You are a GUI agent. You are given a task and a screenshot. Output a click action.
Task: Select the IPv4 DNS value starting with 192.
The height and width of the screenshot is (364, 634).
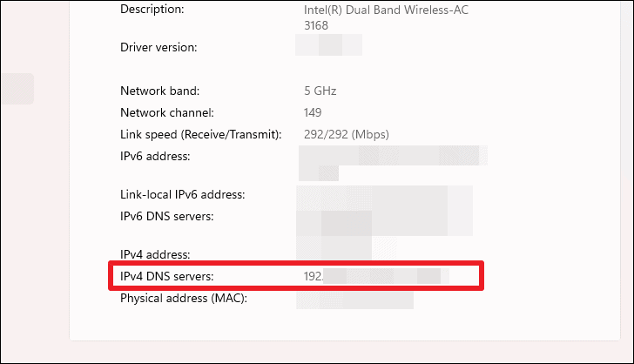(376, 276)
